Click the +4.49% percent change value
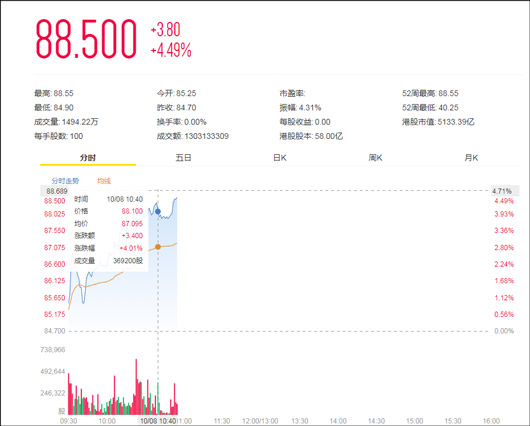 [x=171, y=50]
